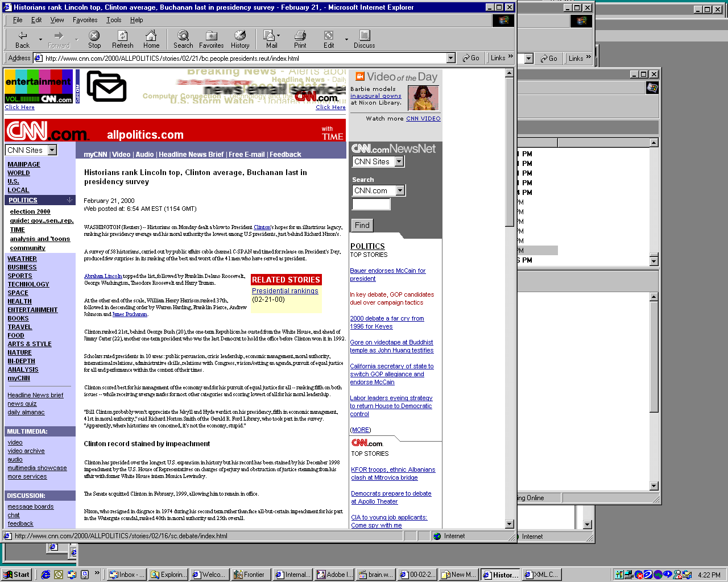
Task: Open KFOR troops, ethnic Albanians story
Action: coord(393,473)
